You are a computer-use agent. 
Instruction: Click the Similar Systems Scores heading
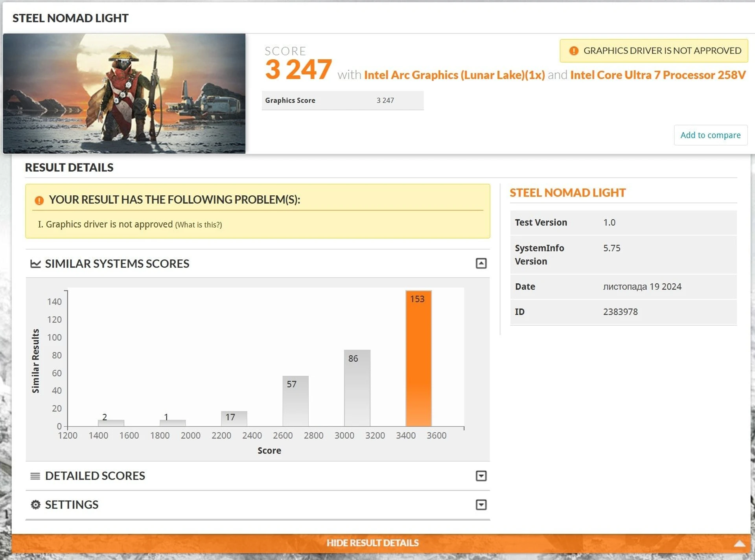(x=117, y=264)
